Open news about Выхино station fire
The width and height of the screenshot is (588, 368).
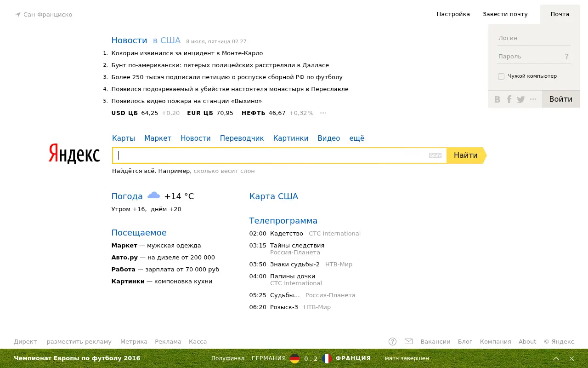pyautogui.click(x=187, y=101)
